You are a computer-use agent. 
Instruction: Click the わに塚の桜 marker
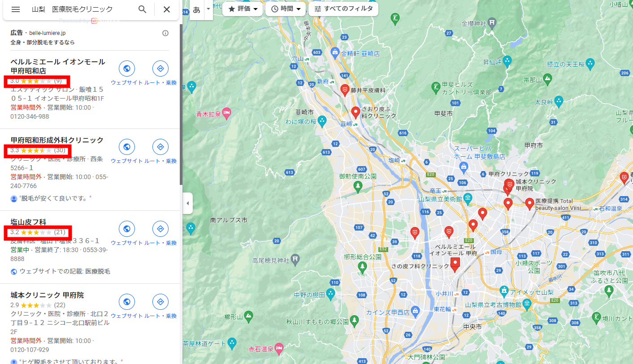pos(322,120)
